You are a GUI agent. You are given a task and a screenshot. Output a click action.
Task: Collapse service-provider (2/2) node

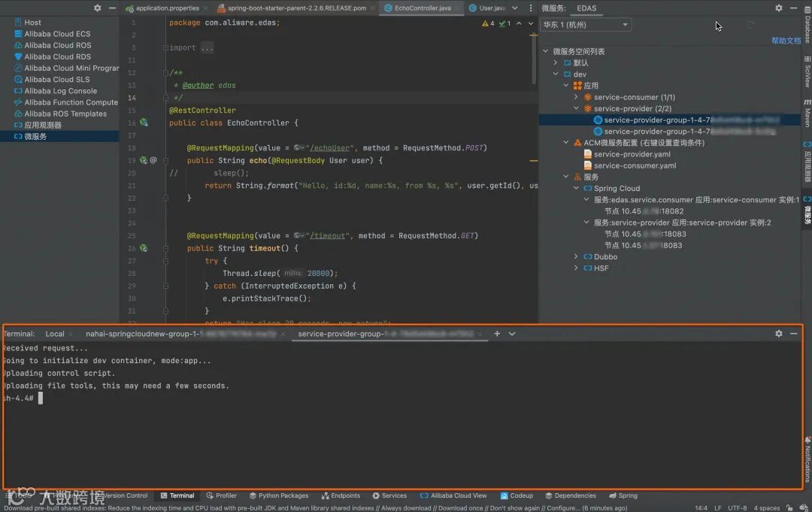click(577, 108)
